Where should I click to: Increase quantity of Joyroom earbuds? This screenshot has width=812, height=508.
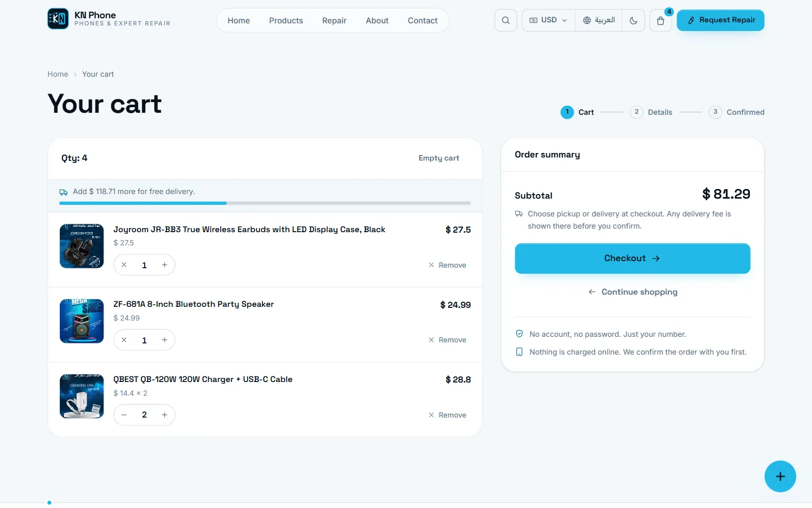point(164,265)
